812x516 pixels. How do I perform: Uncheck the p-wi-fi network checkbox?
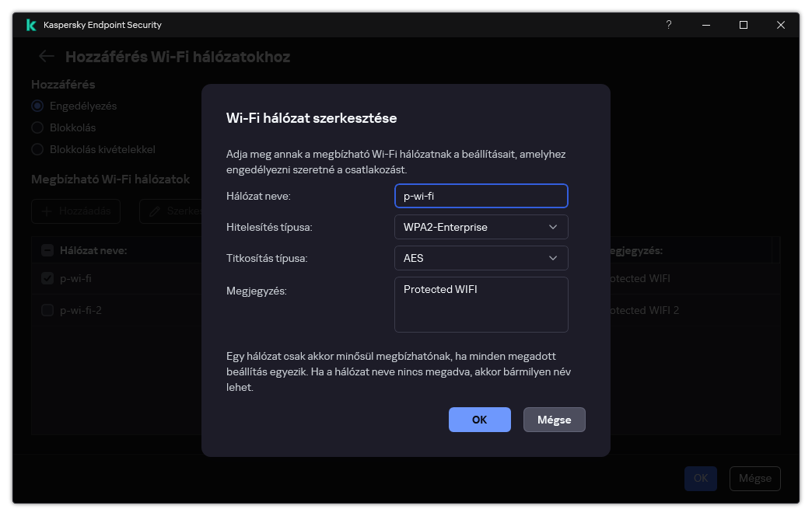point(47,277)
